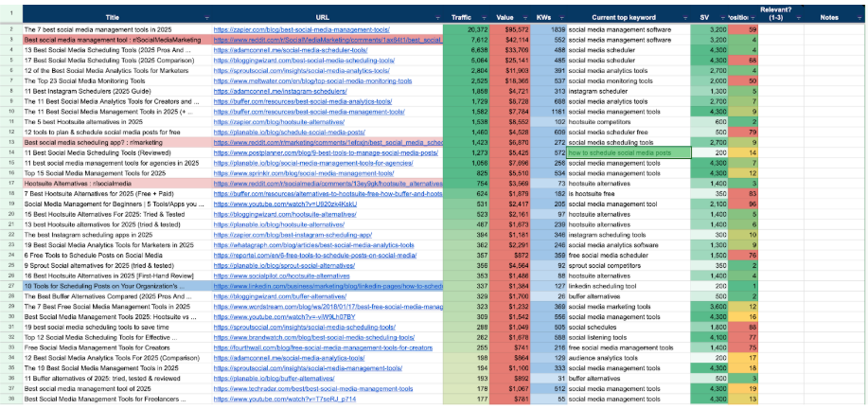
Task: Open the socialpilot.co hootsuite-alternatives link
Action: 281,276
